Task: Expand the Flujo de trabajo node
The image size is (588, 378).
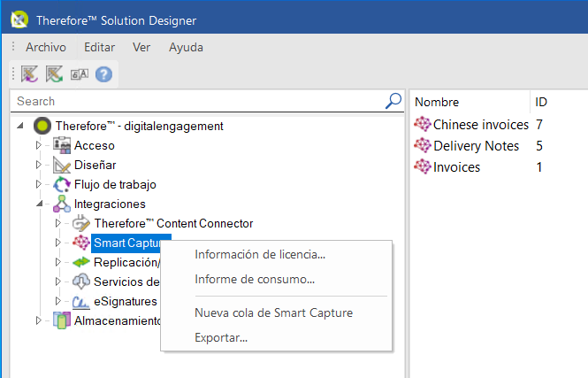Action: (x=38, y=184)
